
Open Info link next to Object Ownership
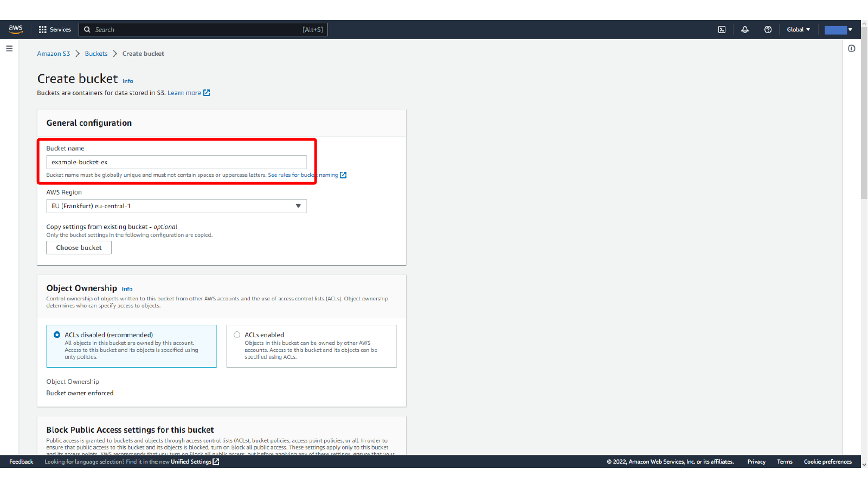tap(127, 289)
